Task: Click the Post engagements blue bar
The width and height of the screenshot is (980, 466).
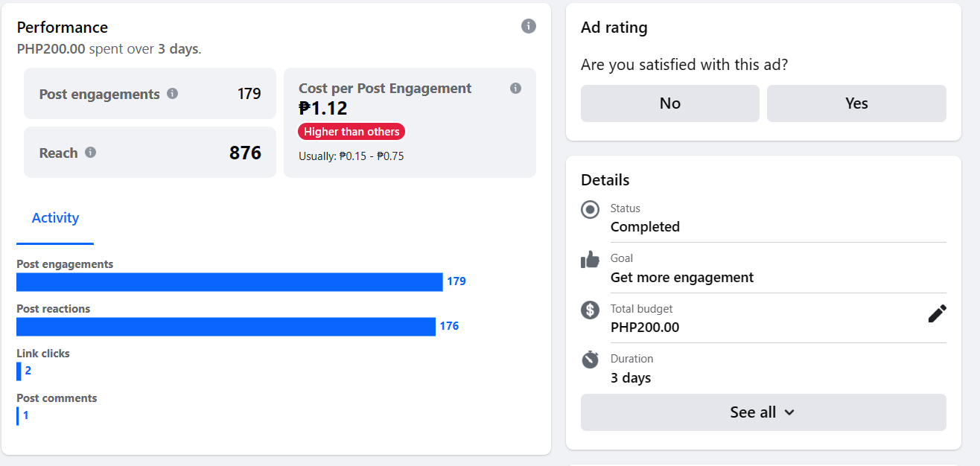Action: [x=229, y=282]
